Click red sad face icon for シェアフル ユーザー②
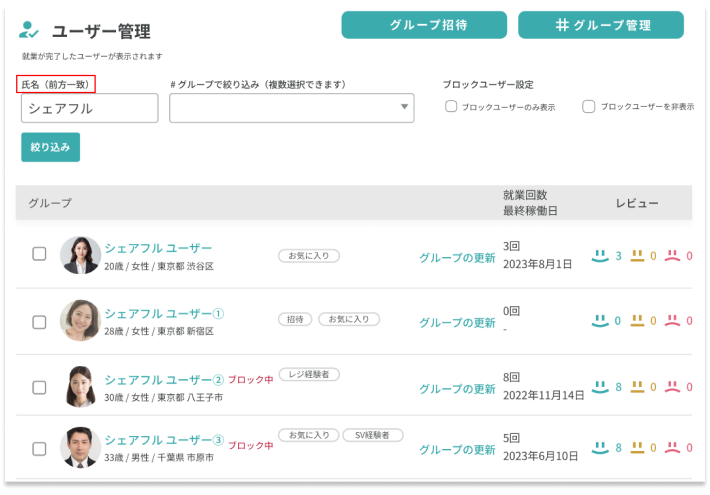 672,386
